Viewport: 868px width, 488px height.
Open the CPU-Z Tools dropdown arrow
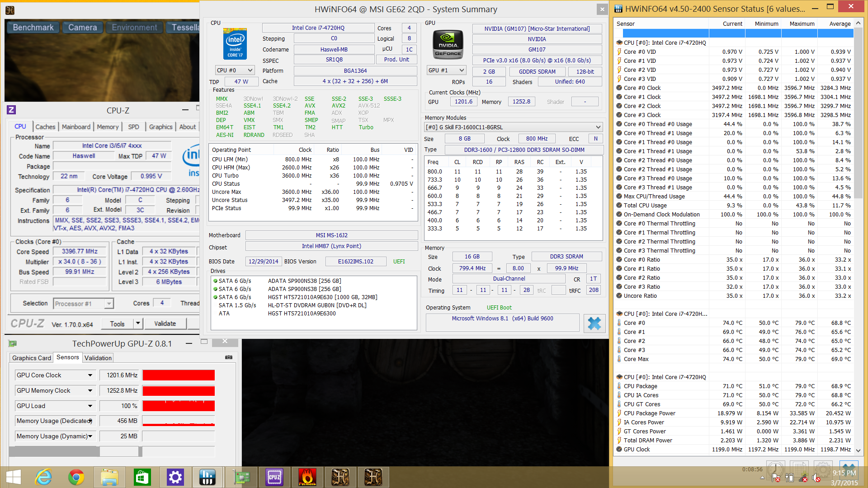(x=138, y=324)
